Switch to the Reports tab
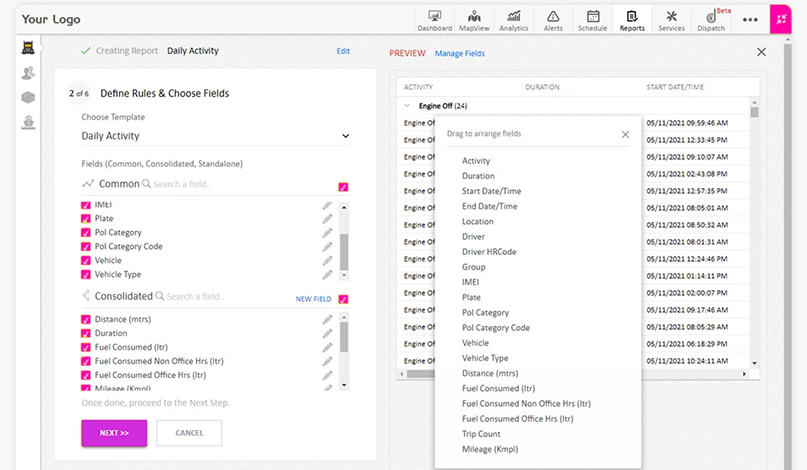 point(632,19)
